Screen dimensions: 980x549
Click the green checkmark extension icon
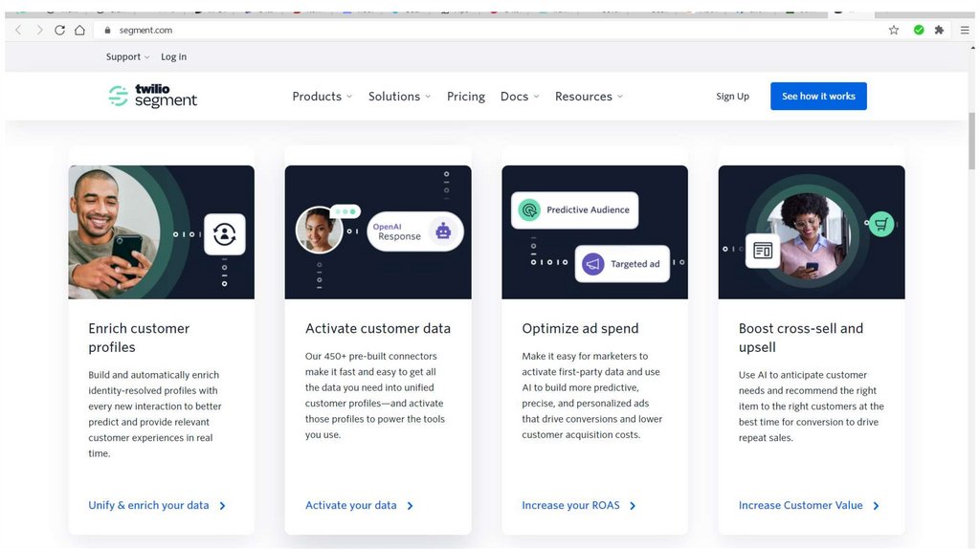pos(919,30)
